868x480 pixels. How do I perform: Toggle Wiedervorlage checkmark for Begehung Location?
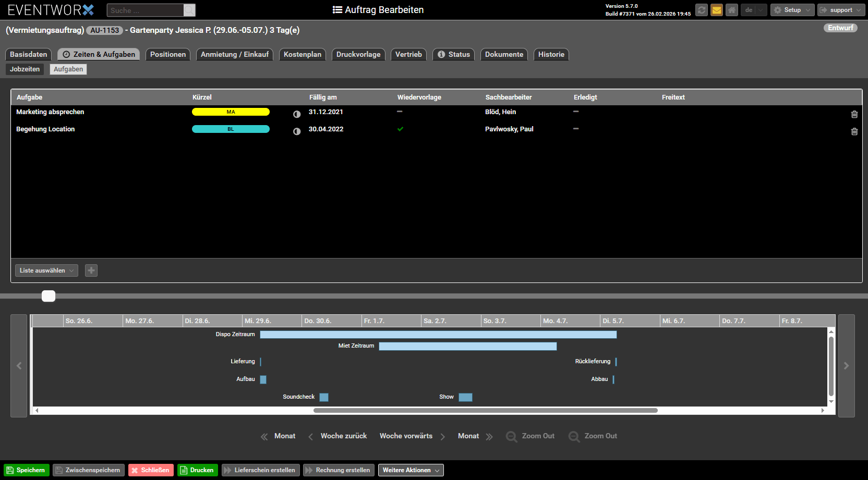[x=400, y=129]
